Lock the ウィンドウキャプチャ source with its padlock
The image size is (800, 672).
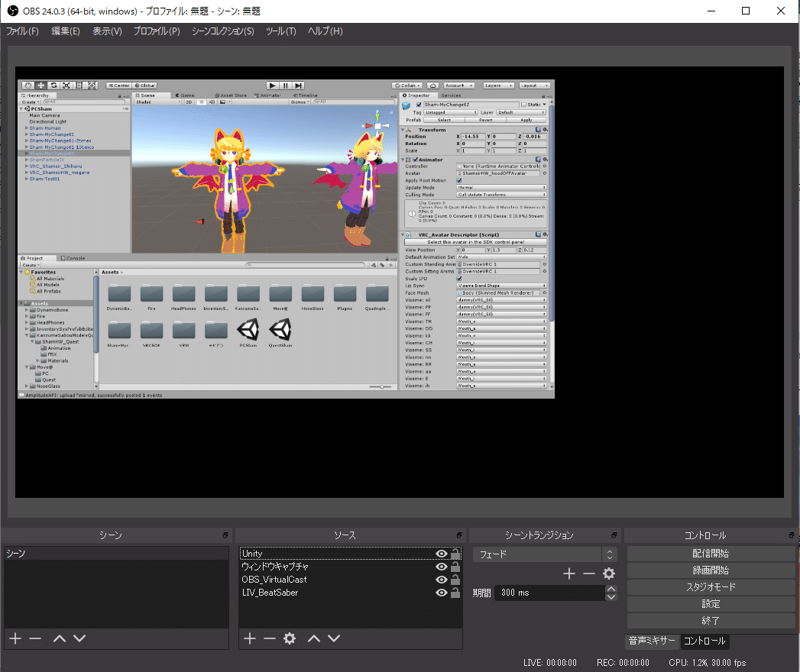point(455,566)
